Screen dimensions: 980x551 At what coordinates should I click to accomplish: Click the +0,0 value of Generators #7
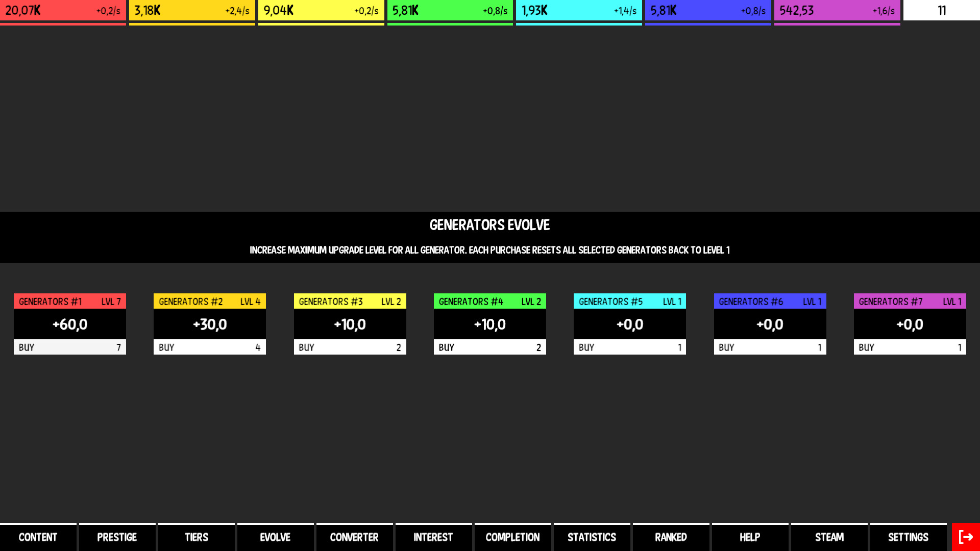910,324
